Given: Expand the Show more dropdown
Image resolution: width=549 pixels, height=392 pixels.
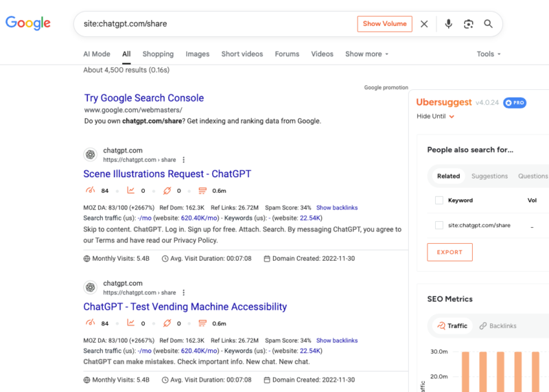Looking at the screenshot, I should (x=366, y=54).
